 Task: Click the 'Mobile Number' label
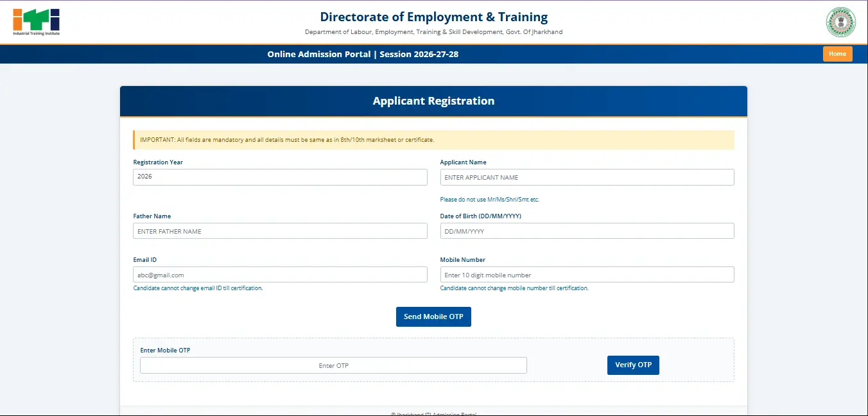tap(462, 260)
